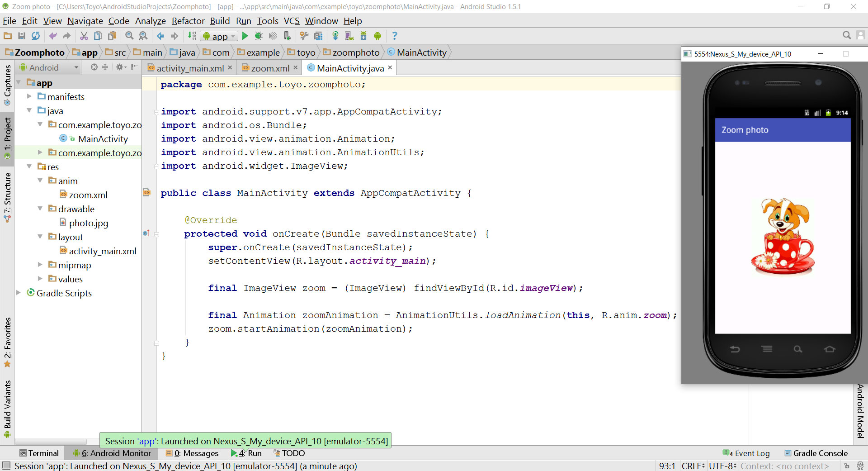Select MainActivity in the project tree
The width and height of the screenshot is (868, 471).
(x=103, y=139)
